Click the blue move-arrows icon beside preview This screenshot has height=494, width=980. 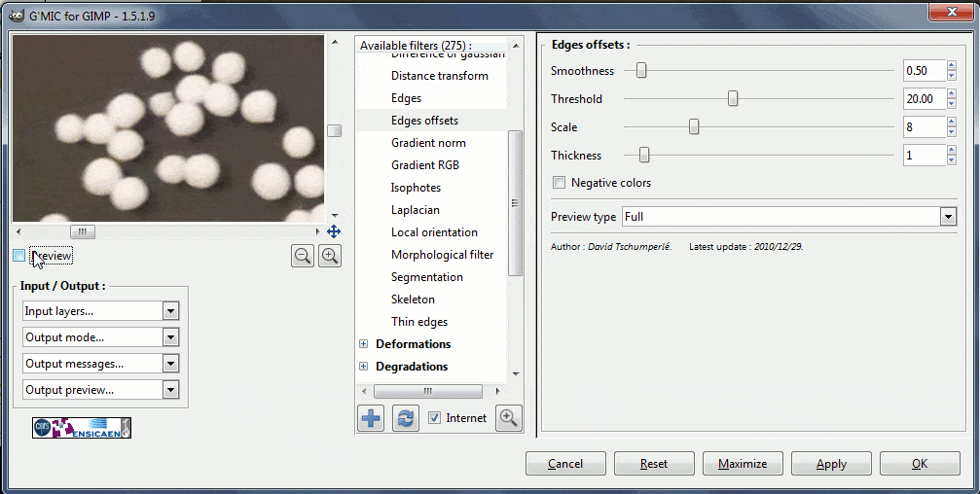tap(334, 231)
